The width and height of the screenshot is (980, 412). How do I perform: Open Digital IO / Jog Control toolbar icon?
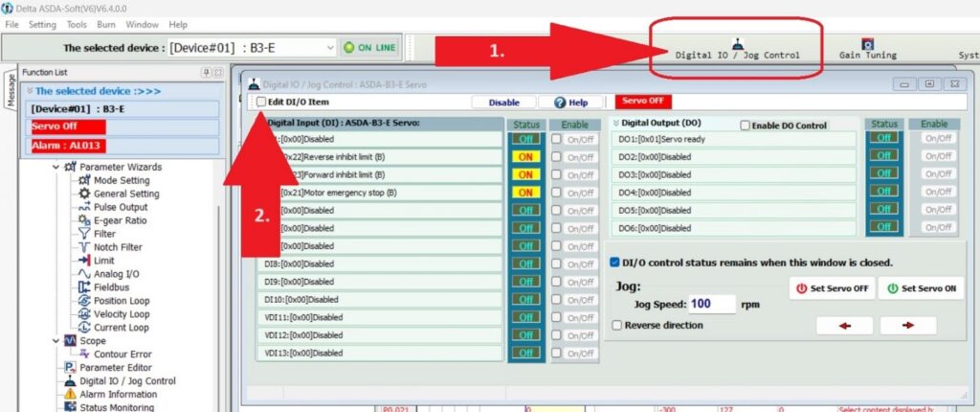click(x=737, y=48)
